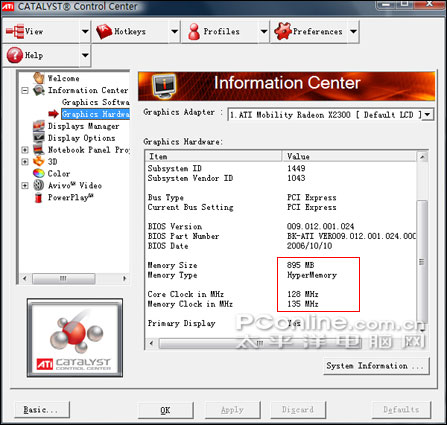Collapse the Information Center tree node

[25, 90]
